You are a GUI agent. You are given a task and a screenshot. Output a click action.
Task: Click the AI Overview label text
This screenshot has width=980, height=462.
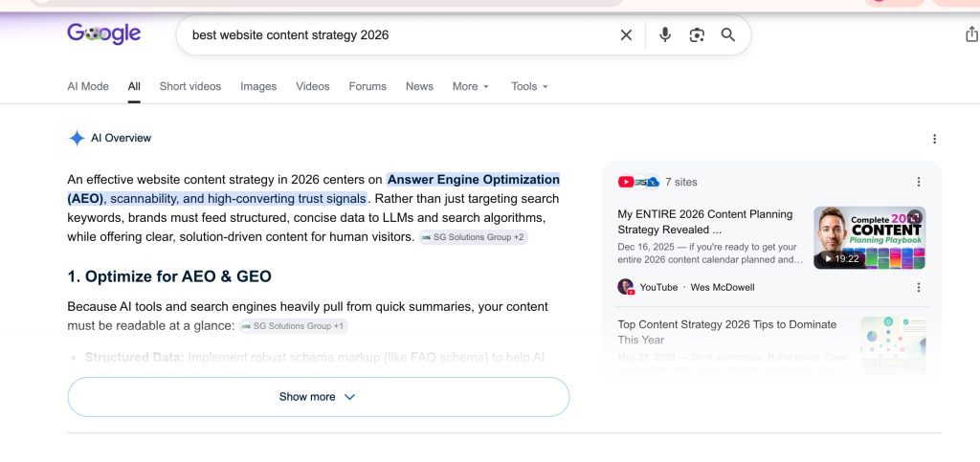click(122, 139)
